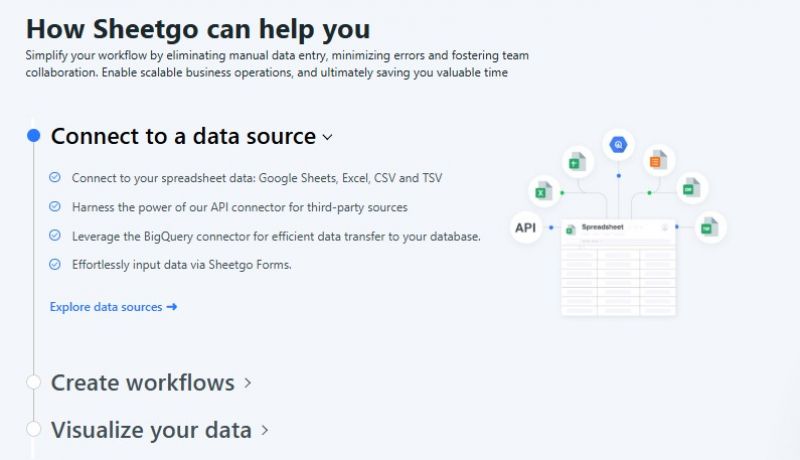Click the Connect to a data source heading
Screen dimensions: 800x460
(184, 136)
